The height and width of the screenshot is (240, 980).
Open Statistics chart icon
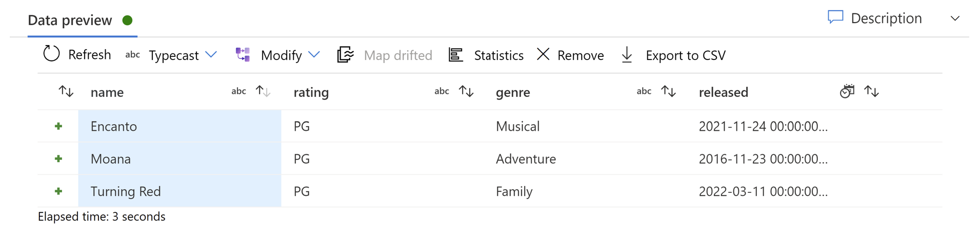(455, 54)
